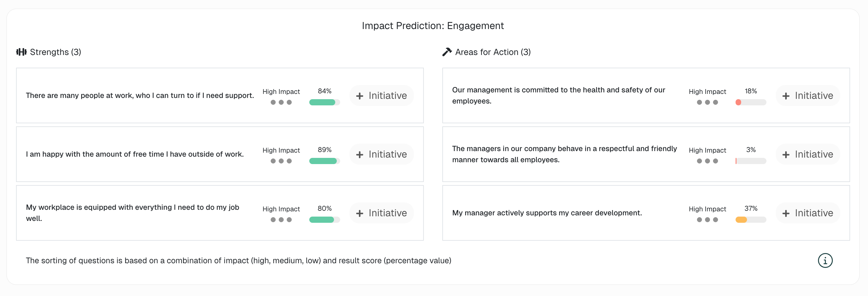This screenshot has height=296, width=868.
Task: Add initiative for respectful managers question
Action: click(807, 154)
